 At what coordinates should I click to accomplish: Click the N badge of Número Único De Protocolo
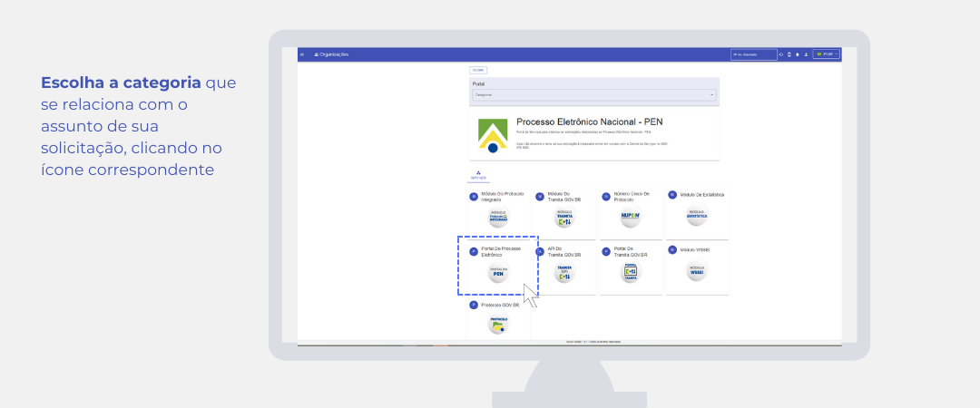click(606, 196)
